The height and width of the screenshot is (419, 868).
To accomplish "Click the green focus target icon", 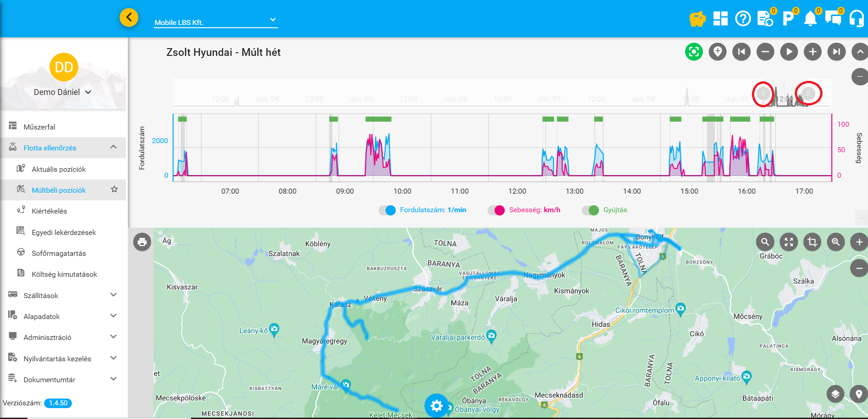I will coord(694,52).
